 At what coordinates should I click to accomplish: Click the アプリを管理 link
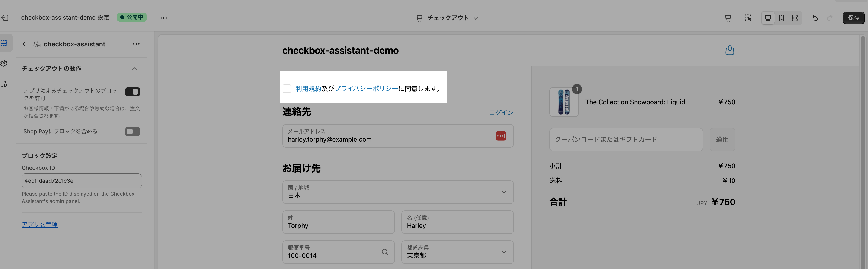coord(39,224)
